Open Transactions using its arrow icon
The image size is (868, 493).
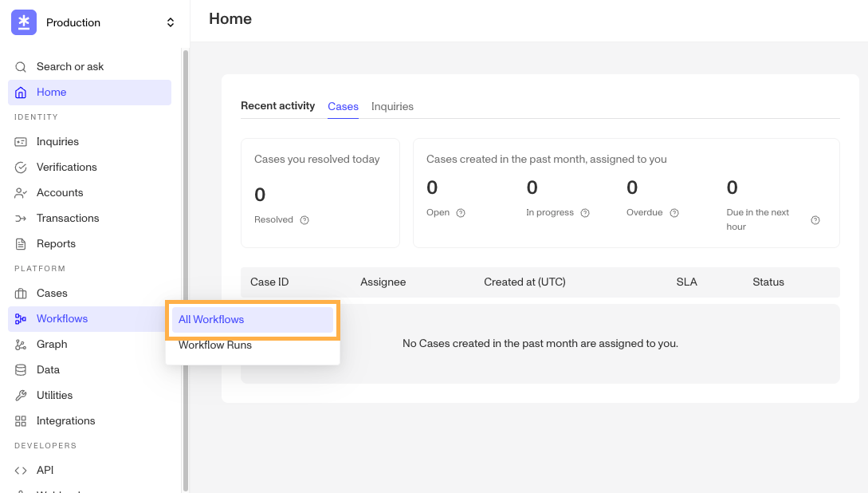[21, 219]
